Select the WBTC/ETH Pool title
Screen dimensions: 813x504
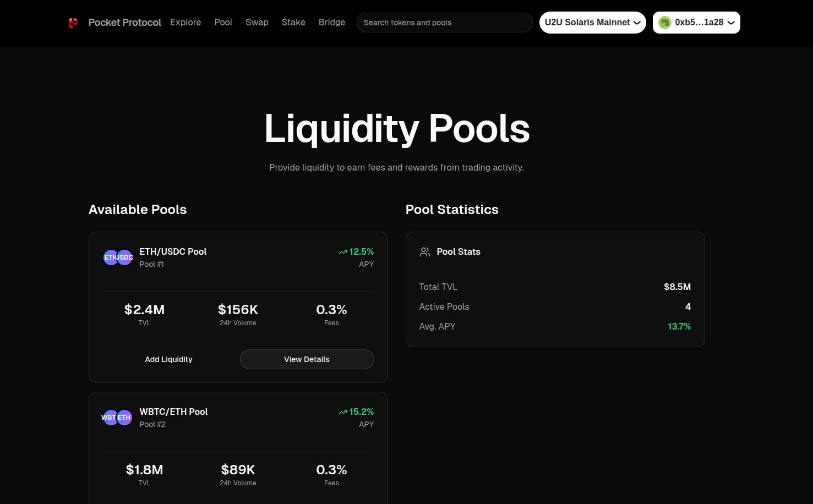click(173, 412)
